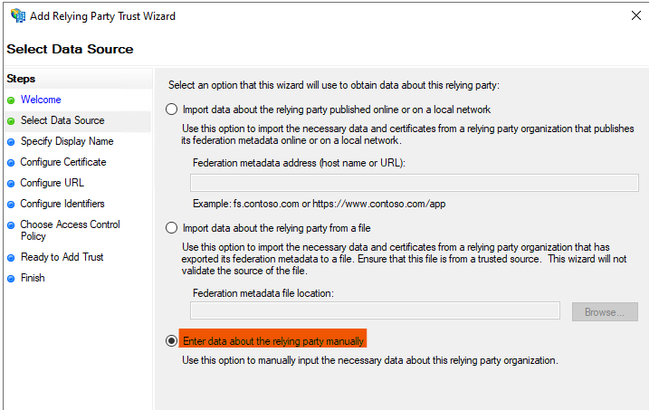The height and width of the screenshot is (410, 649).
Task: Click the blue bullet beside Configure URL
Action: pos(11,183)
